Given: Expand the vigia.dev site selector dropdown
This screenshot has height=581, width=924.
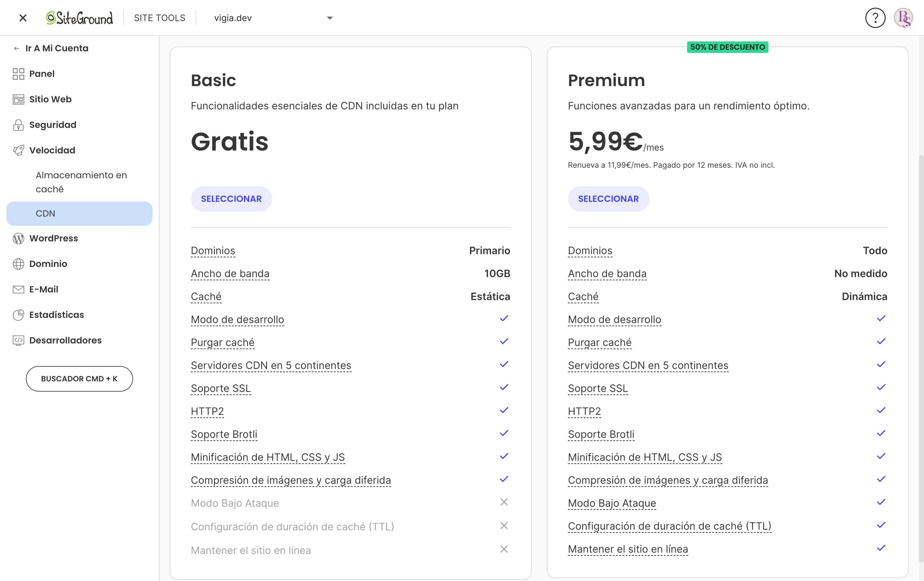Looking at the screenshot, I should (329, 18).
